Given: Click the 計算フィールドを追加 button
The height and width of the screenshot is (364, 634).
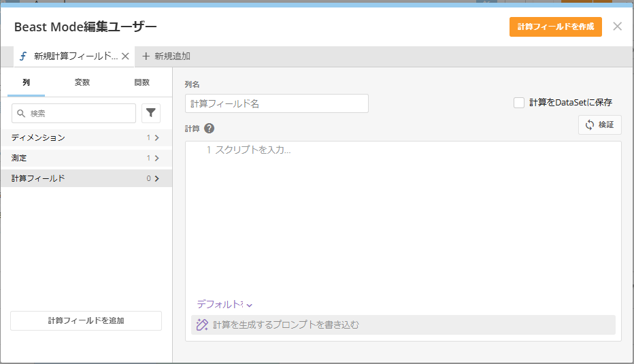Looking at the screenshot, I should tap(86, 320).
